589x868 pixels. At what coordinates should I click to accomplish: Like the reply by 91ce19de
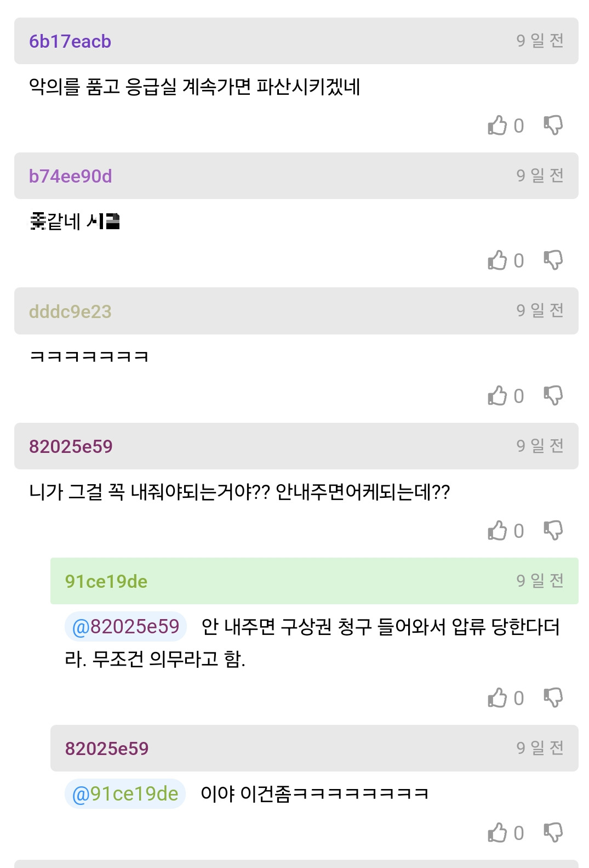pyautogui.click(x=497, y=698)
